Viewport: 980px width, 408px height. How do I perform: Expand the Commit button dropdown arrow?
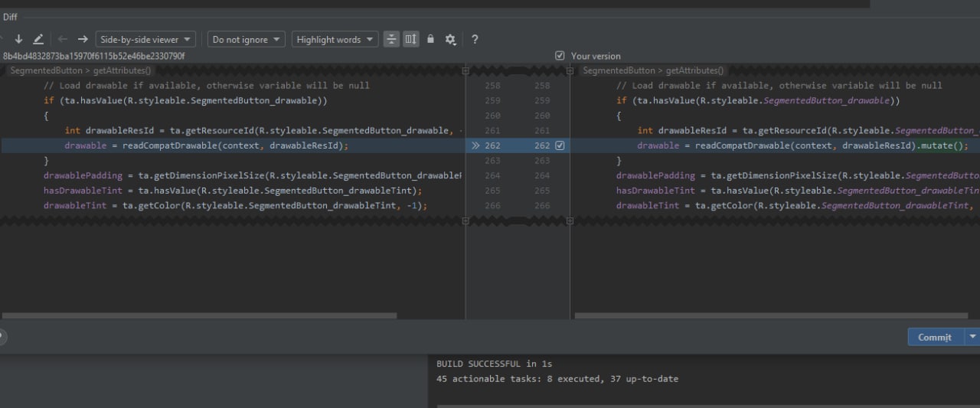click(972, 337)
